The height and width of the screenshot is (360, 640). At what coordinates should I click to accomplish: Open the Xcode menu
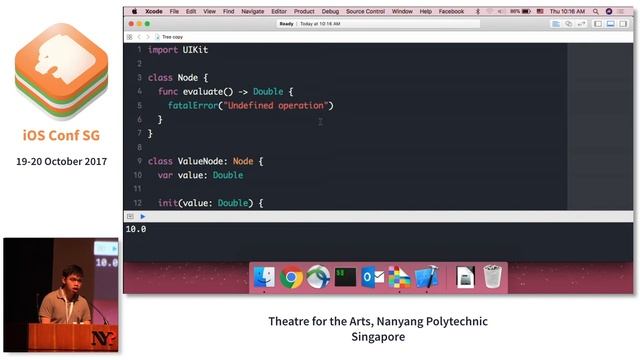[x=154, y=11]
